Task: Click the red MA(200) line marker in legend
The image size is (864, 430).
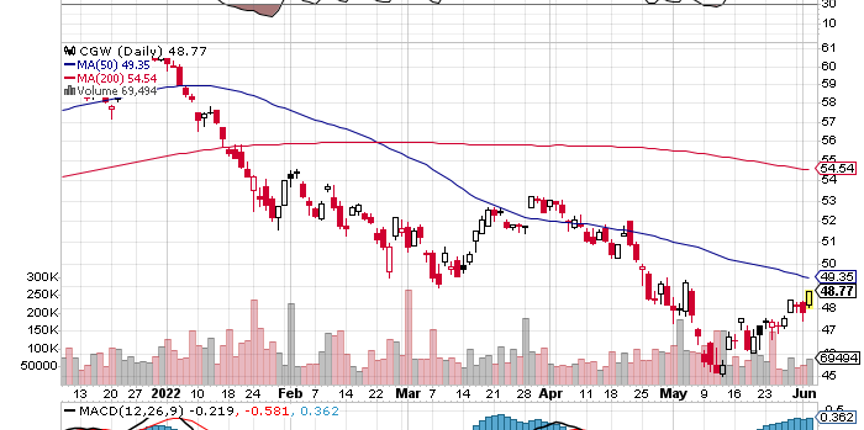Action: click(69, 77)
